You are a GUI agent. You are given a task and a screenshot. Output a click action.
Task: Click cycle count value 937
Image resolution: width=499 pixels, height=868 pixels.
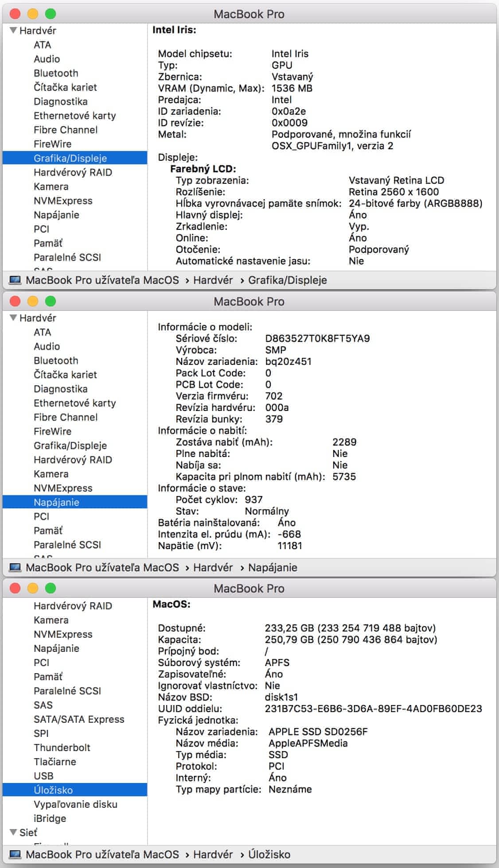pos(253,500)
